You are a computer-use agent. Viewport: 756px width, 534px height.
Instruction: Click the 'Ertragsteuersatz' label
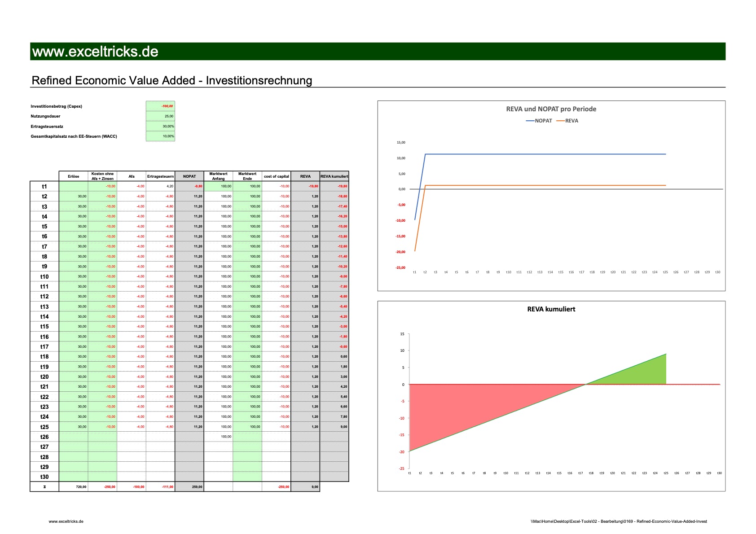point(47,127)
